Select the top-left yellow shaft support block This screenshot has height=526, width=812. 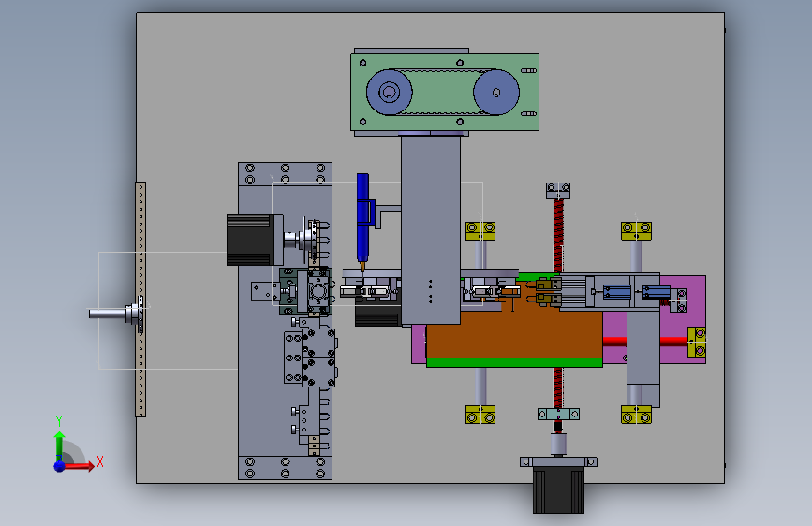click(x=480, y=231)
